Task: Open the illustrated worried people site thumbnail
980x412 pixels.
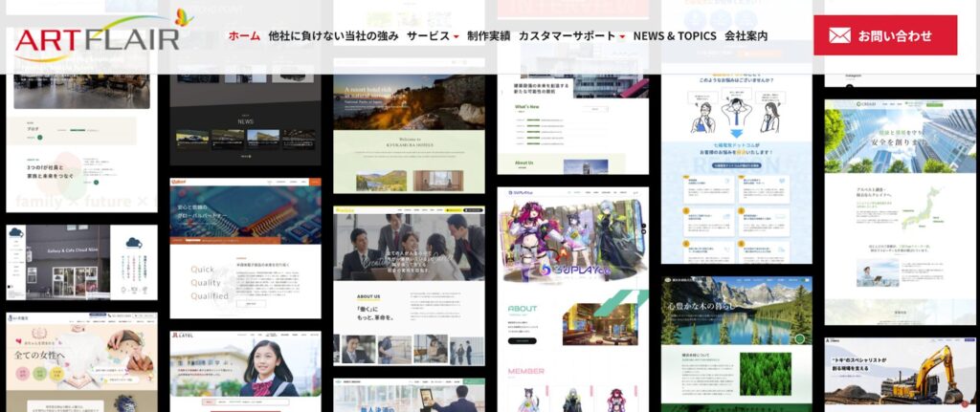Action: click(x=737, y=168)
